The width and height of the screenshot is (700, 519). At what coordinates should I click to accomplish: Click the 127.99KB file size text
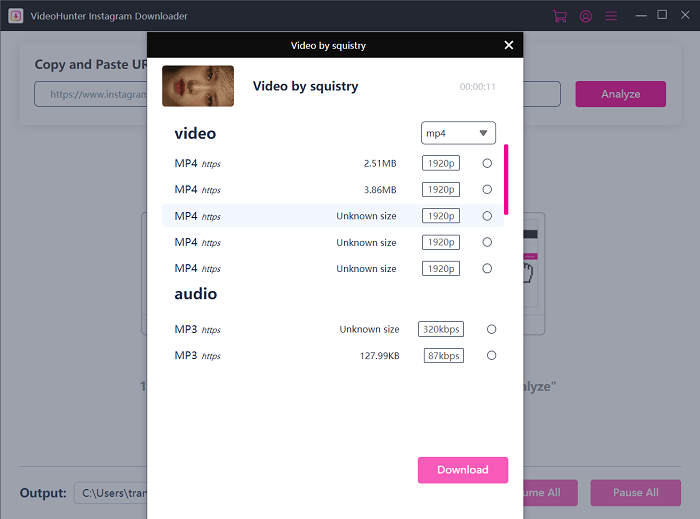(x=379, y=356)
